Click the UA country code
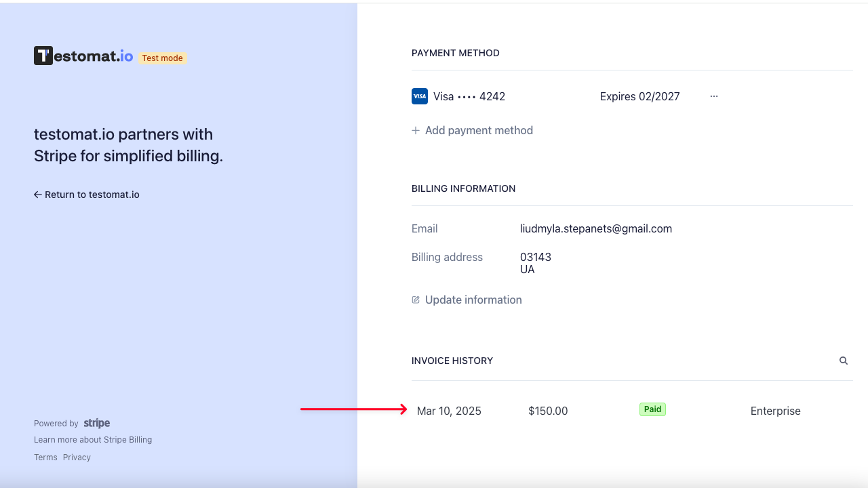Image resolution: width=868 pixels, height=488 pixels. (x=528, y=270)
